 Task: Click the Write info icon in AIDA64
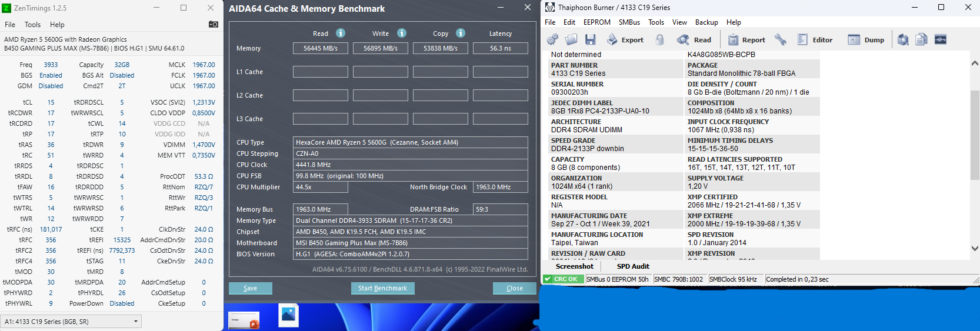pos(402,33)
